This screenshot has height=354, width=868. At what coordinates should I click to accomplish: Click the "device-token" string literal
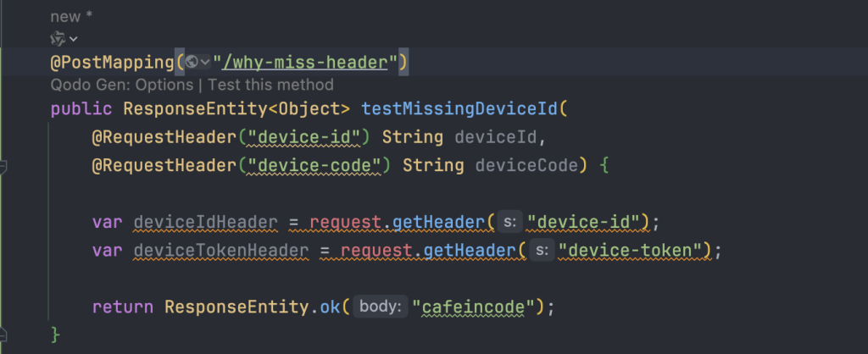point(631,251)
